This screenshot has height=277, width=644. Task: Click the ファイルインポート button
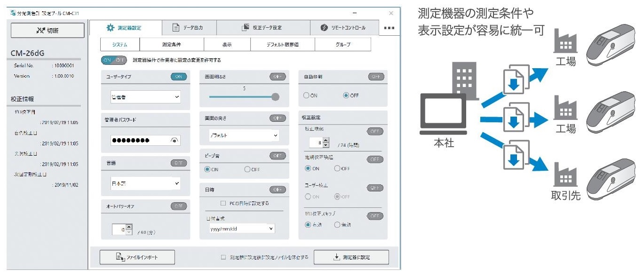[137, 257]
